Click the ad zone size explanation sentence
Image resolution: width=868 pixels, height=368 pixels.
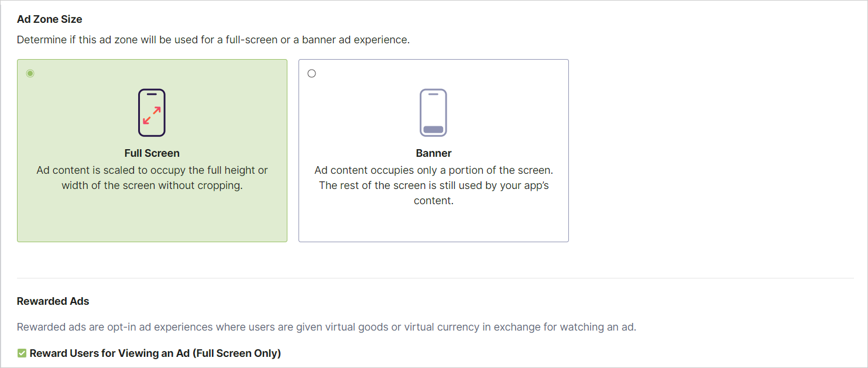[x=213, y=40]
